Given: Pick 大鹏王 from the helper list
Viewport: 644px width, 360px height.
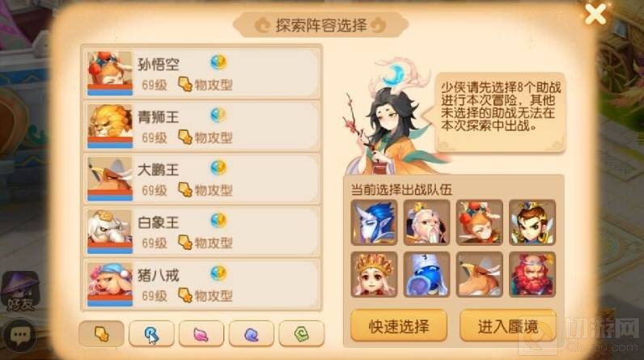Looking at the screenshot, I should click(202, 179).
